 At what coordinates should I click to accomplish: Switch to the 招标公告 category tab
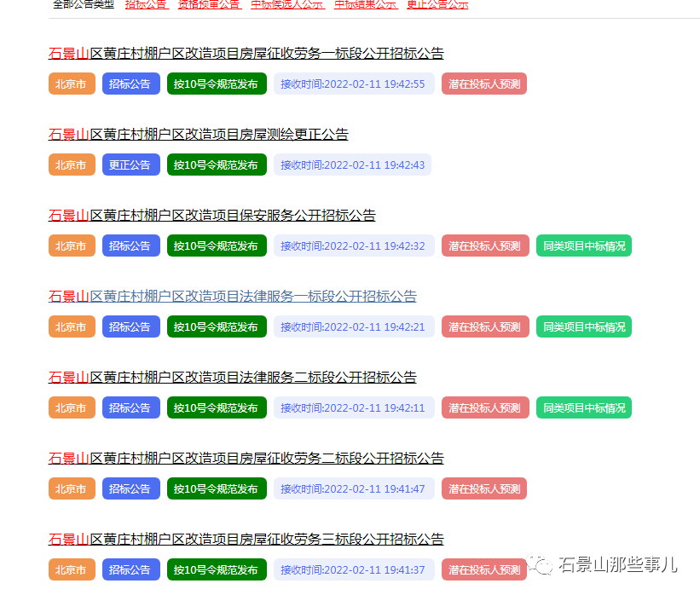coord(145,5)
